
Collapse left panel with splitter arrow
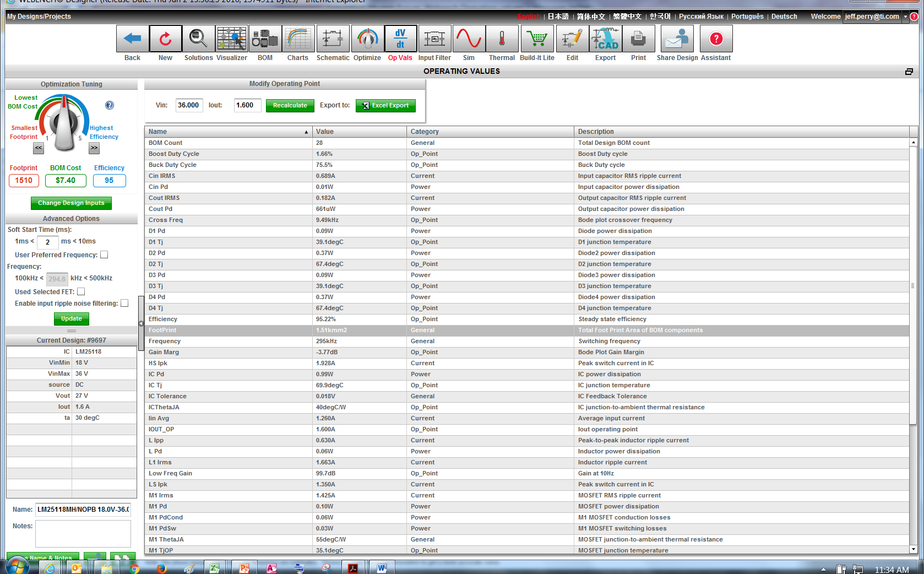coord(141,323)
